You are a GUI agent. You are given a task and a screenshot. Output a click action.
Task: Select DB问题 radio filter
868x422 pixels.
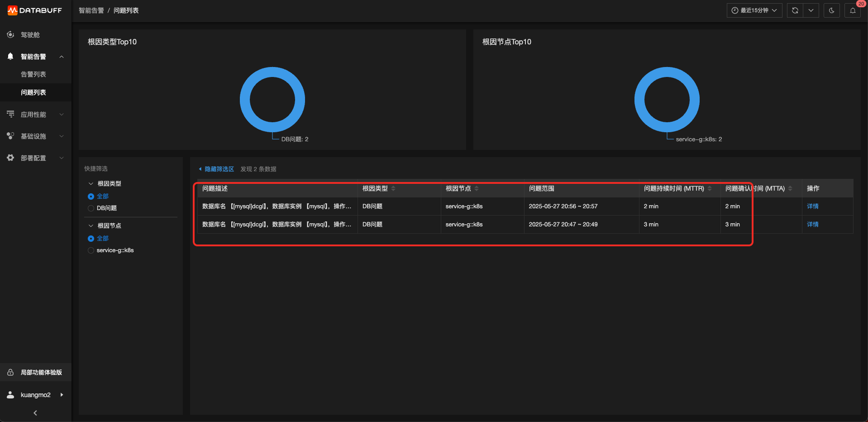(x=91, y=208)
